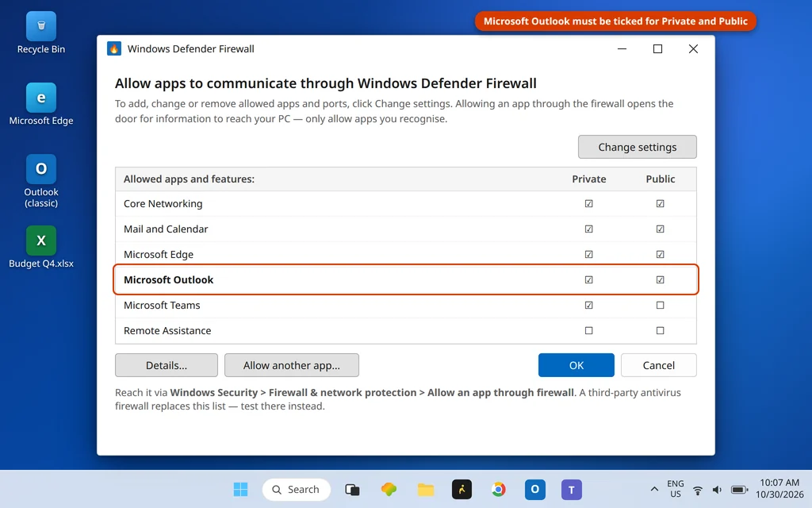Viewport: 812px width, 508px height.
Task: Click the battery status tray icon
Action: pyautogui.click(x=740, y=490)
